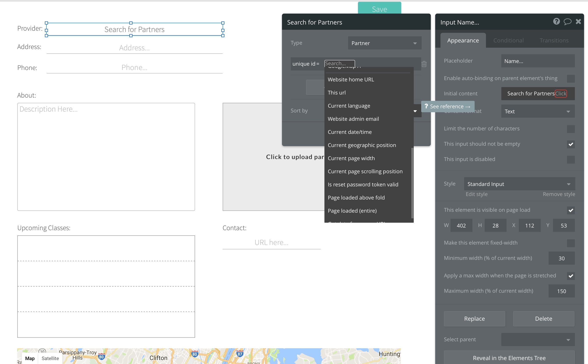Click the Sort by dropdown arrow

pyautogui.click(x=415, y=111)
